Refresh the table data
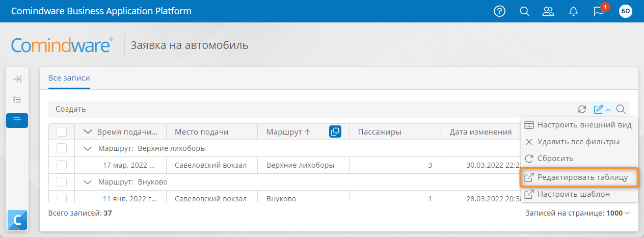Viewport: 644px width, 237px height. pyautogui.click(x=582, y=109)
